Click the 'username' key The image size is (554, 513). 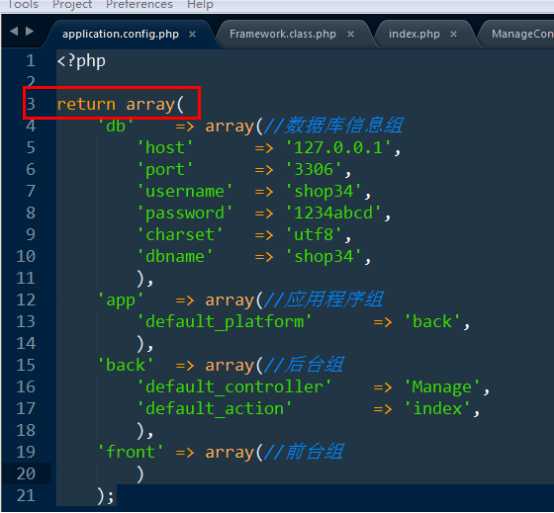point(185,191)
